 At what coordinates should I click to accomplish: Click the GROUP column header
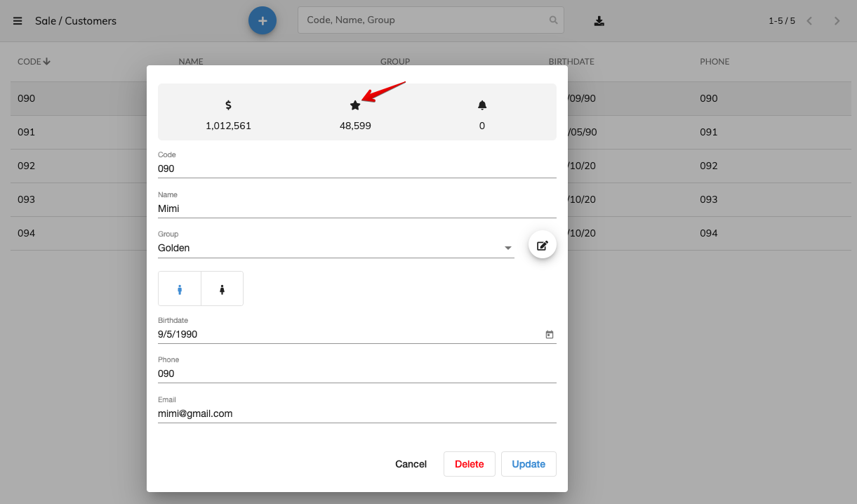point(395,62)
